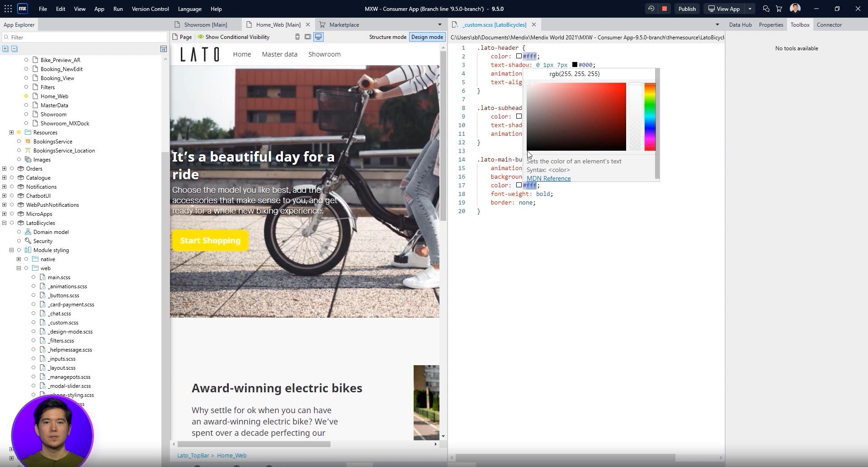Click the expand all icon in App Explorer

click(x=5, y=49)
